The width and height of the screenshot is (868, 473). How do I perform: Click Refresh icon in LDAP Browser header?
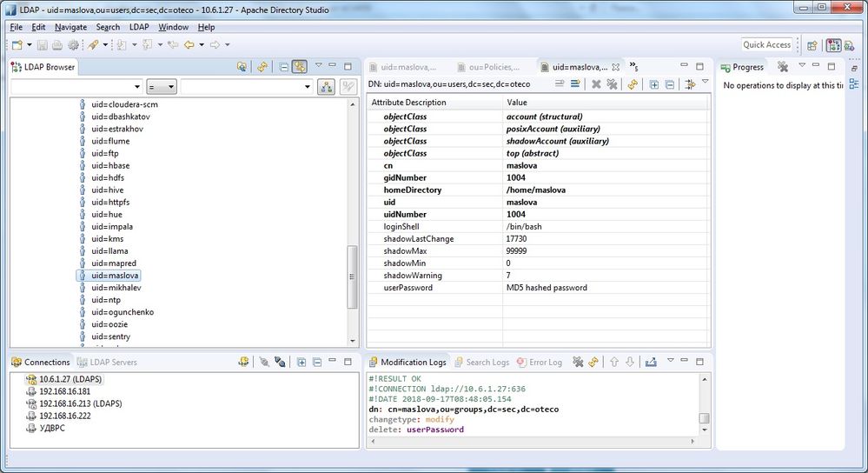pyautogui.click(x=262, y=66)
